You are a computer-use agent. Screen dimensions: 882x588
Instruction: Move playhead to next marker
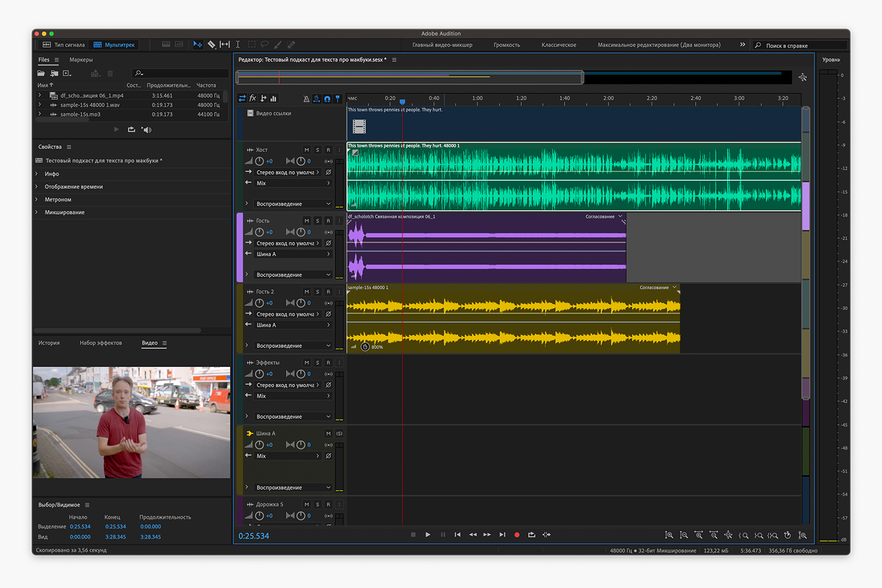click(x=503, y=535)
